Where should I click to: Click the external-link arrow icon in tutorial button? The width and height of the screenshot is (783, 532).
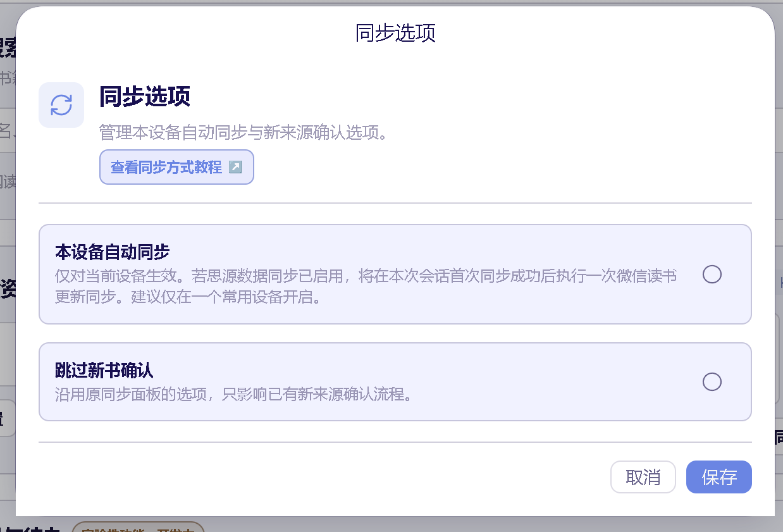(235, 167)
